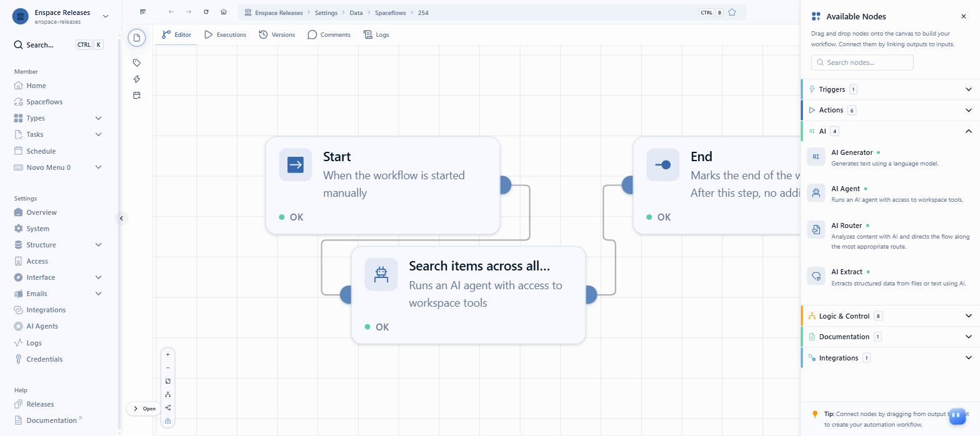Screen dimensions: 980x436
Task: Open Schedule in the sidebar
Action: pyautogui.click(x=41, y=151)
